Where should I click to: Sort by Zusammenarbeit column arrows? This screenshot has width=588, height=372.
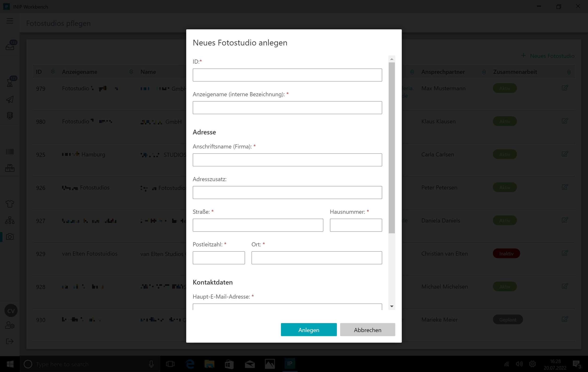pos(569,72)
